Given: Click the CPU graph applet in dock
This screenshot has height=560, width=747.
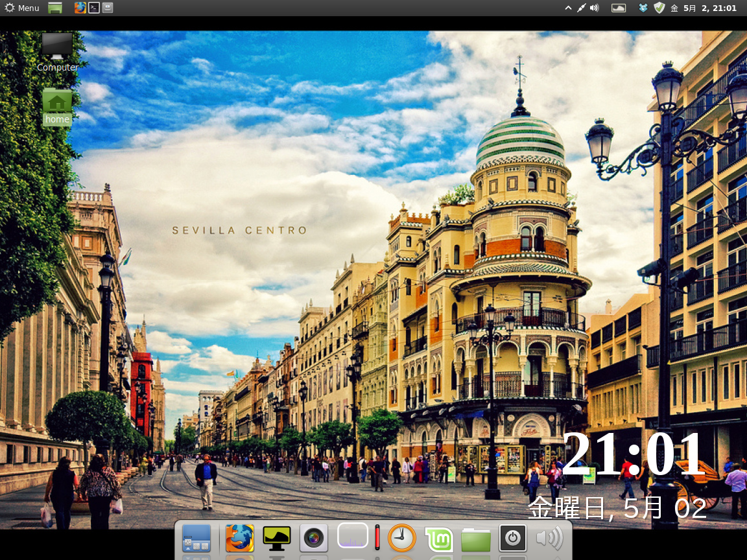Looking at the screenshot, I should point(353,536).
